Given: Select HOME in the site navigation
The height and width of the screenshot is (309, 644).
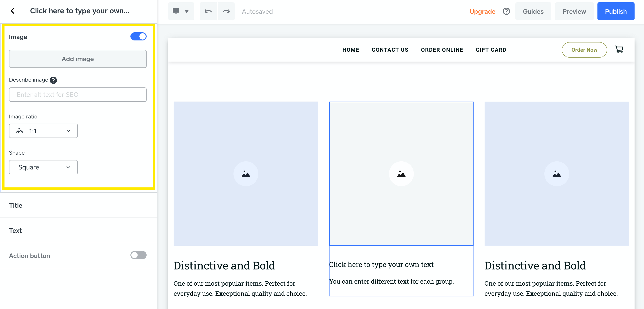Looking at the screenshot, I should (x=351, y=50).
